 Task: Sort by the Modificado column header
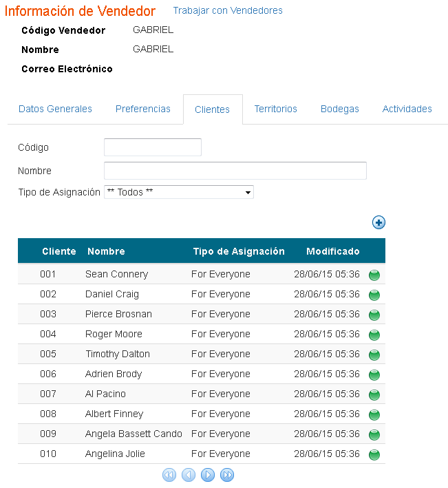click(x=333, y=251)
